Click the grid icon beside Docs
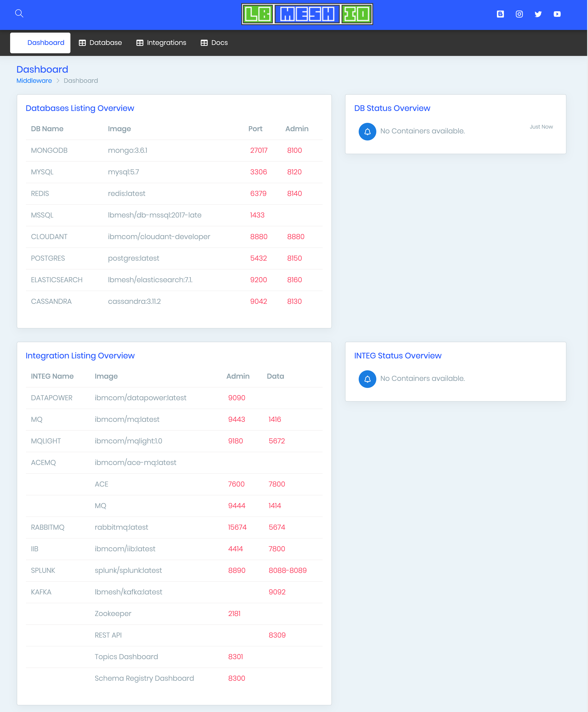 [x=204, y=42]
